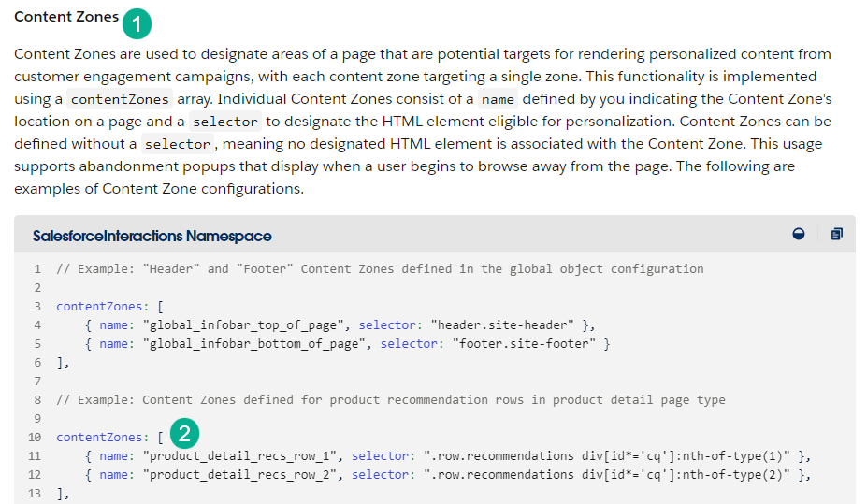Click the copy code icon
This screenshot has height=504, width=867.
click(x=836, y=235)
